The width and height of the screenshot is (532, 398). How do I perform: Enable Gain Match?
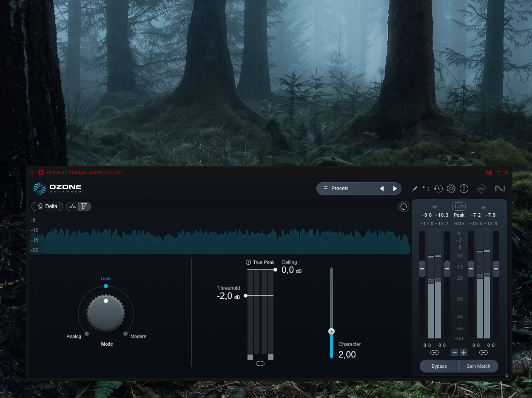[478, 366]
